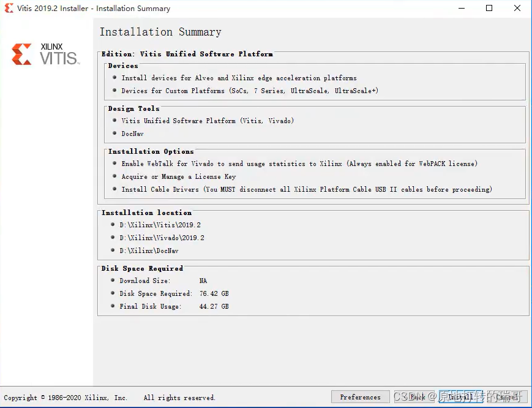
Task: Select the 'Edition: Vitis Unified Software Platform' label
Action: click(x=187, y=54)
